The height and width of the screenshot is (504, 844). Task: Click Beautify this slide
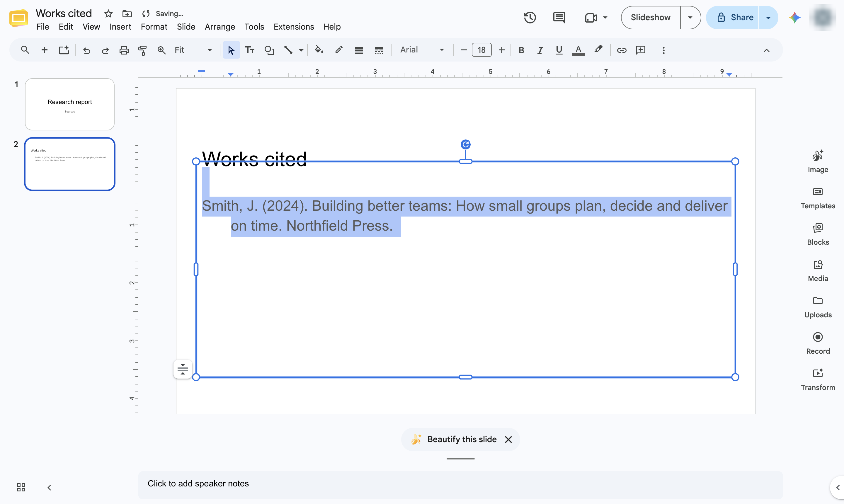[x=462, y=439]
